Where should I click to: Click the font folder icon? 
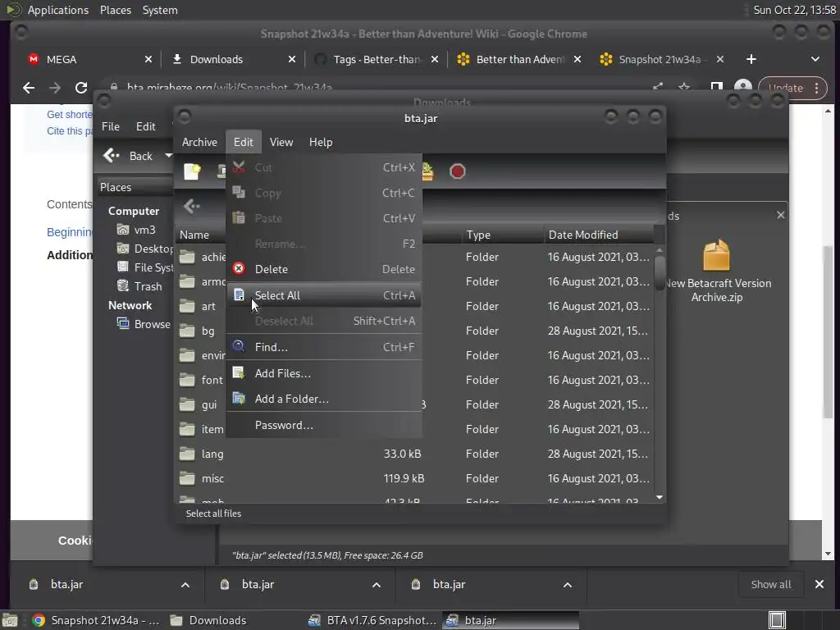pos(187,380)
